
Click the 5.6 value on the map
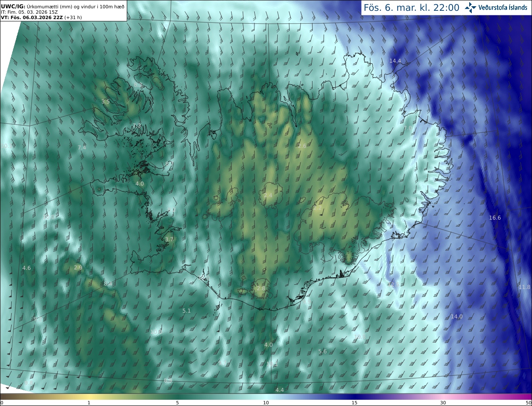[323, 352]
